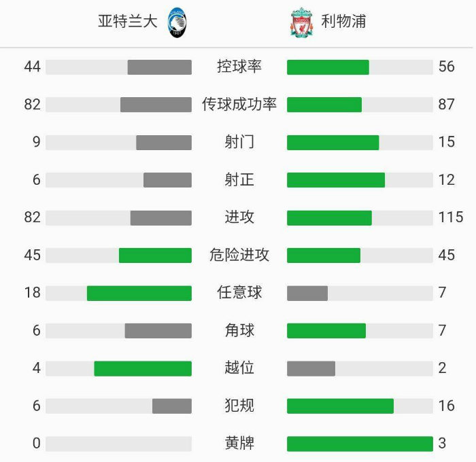
Task: Select the 传球成功率 stat label
Action: point(239,105)
